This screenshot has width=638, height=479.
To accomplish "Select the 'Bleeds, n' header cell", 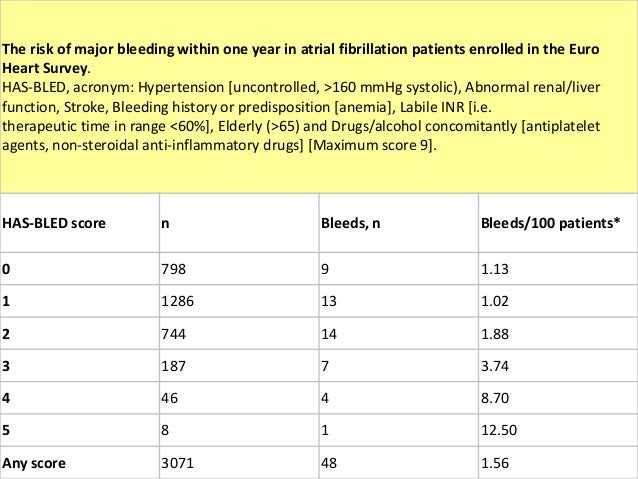I will (399, 223).
